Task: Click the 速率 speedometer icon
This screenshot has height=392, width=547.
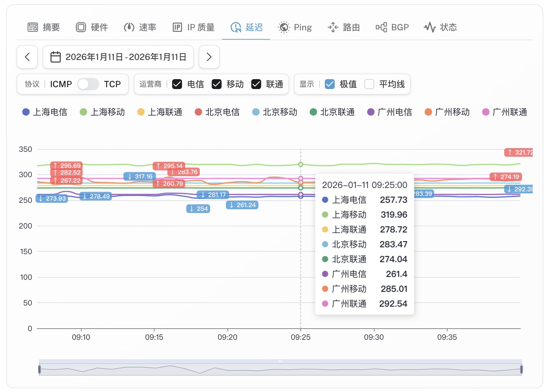Action: point(129,27)
